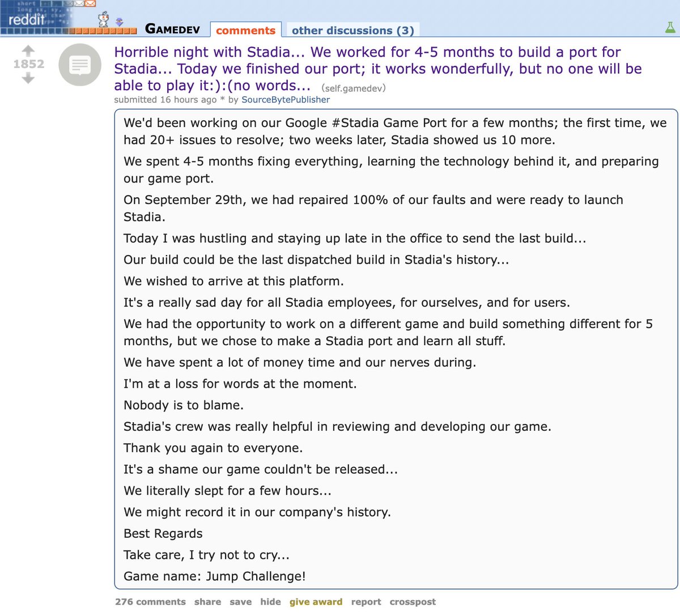
Task: Click the share button below post
Action: click(207, 602)
